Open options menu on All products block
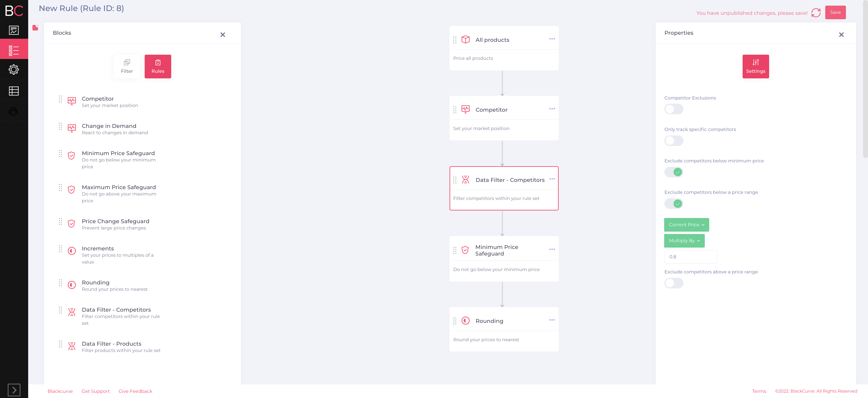Image resolution: width=868 pixels, height=398 pixels. [x=552, y=39]
